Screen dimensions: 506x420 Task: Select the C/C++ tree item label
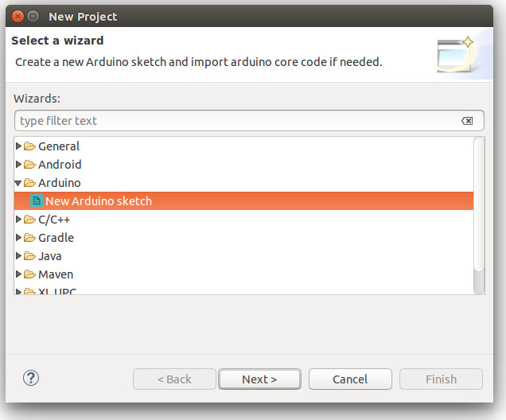[54, 220]
